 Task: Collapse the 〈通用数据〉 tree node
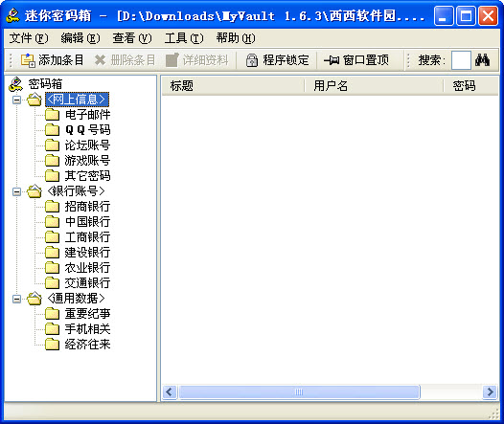(16, 300)
